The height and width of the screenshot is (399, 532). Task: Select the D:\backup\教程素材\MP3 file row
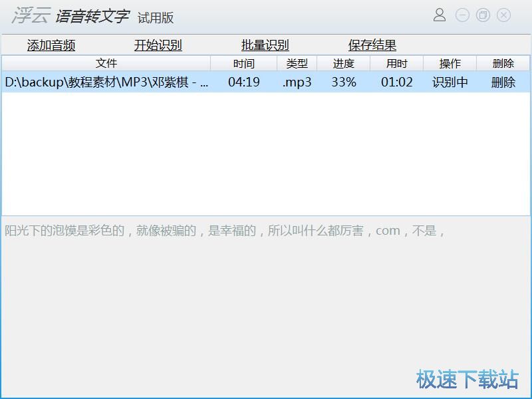[265, 82]
